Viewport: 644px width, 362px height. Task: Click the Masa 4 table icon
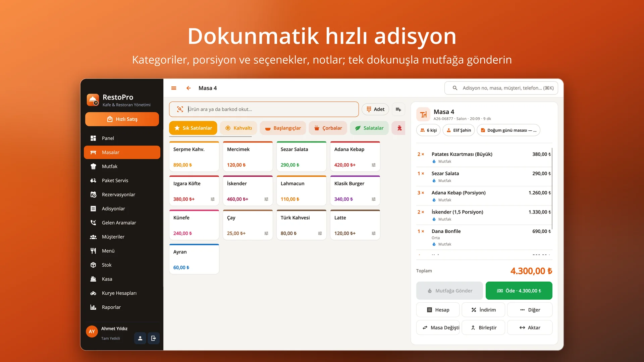(423, 115)
